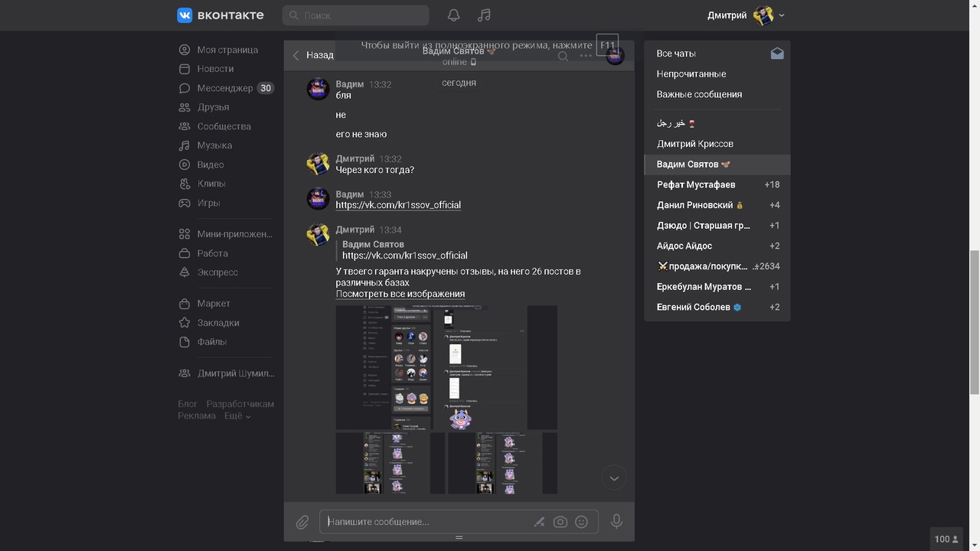Open the three-dots chat actions menu

coord(586,56)
